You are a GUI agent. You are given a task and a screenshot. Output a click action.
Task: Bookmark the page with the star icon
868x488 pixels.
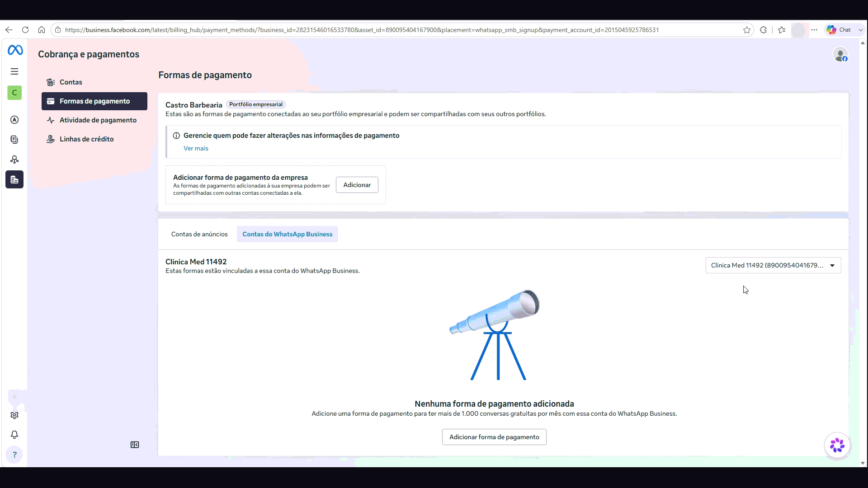(747, 30)
